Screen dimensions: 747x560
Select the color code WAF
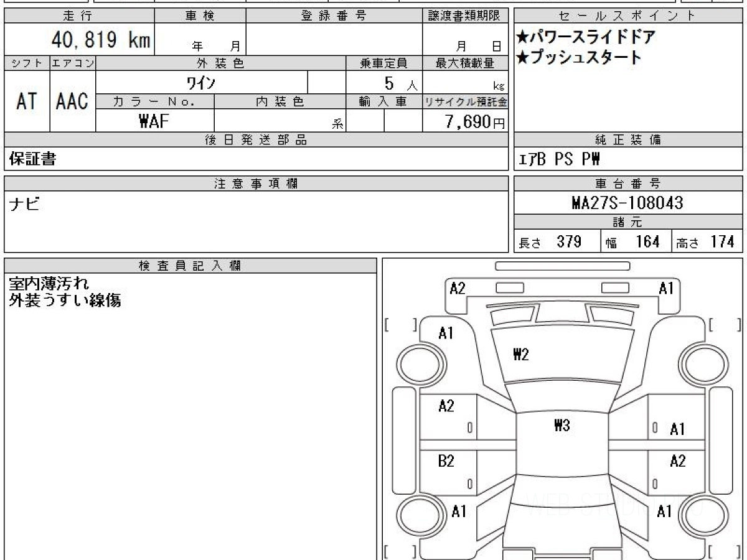click(x=154, y=121)
